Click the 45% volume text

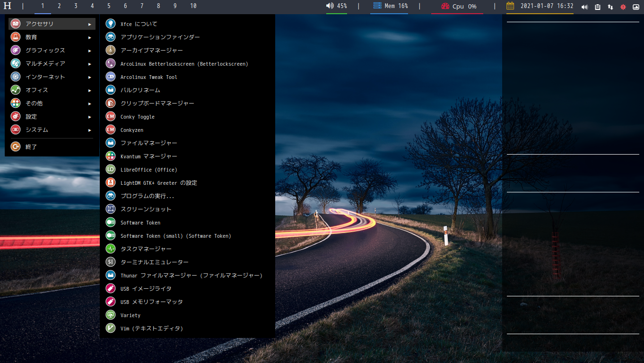tap(342, 6)
